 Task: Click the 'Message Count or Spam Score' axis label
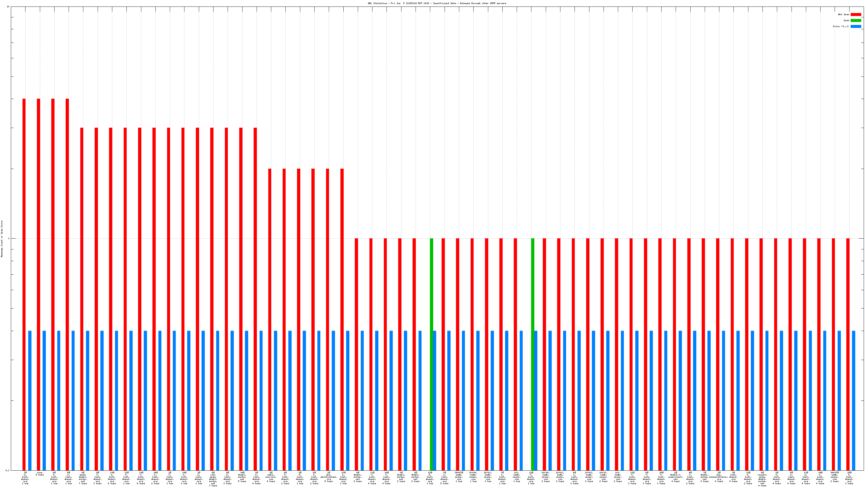click(2, 239)
